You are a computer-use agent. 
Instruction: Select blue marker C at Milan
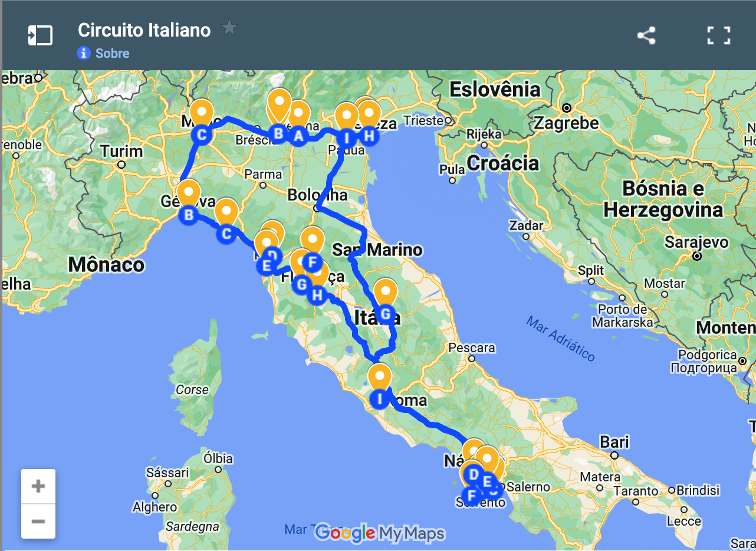(202, 135)
